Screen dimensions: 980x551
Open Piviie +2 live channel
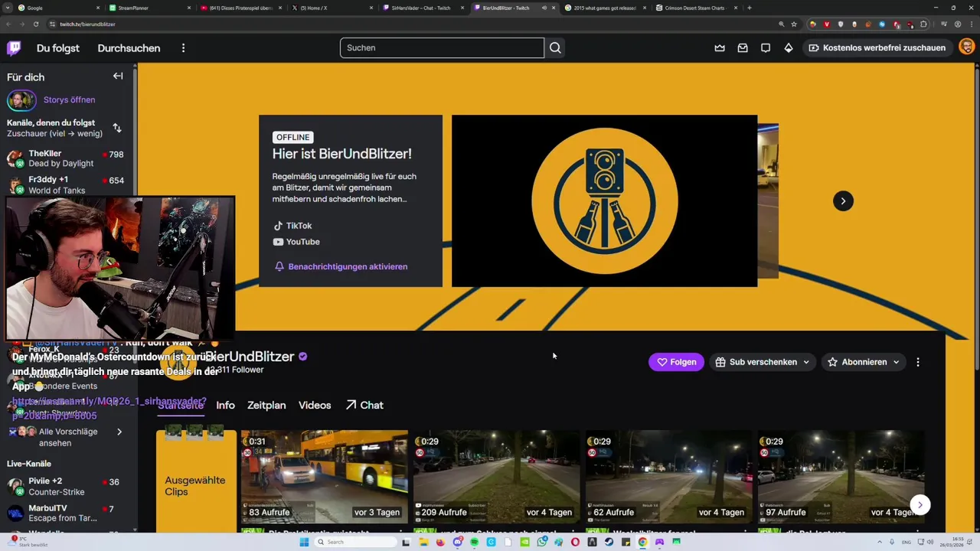click(67, 487)
